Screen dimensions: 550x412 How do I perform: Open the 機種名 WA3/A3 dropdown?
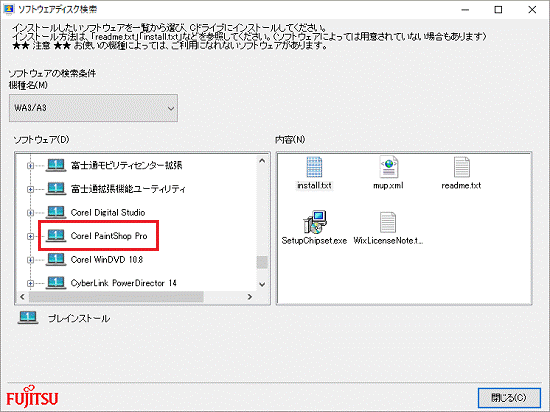pos(93,108)
